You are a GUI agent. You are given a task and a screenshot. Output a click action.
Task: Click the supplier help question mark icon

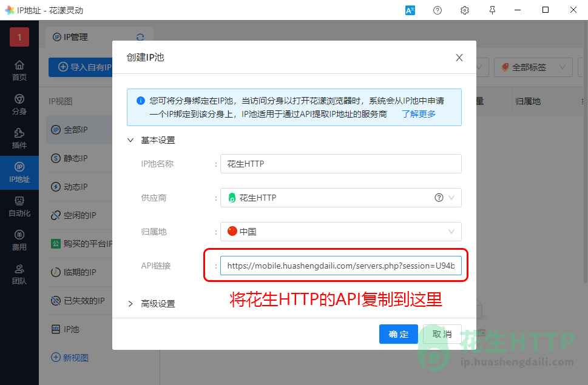coord(439,198)
